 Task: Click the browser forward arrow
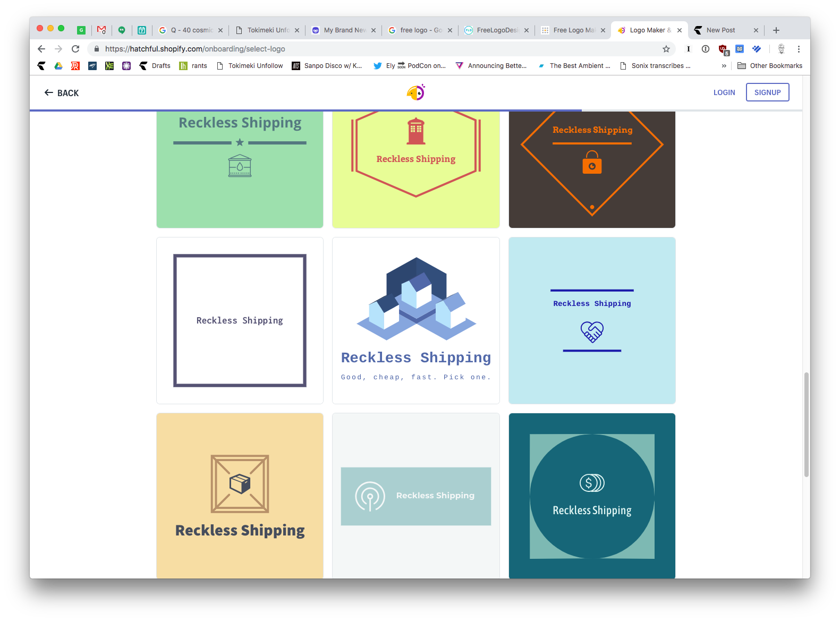click(58, 49)
